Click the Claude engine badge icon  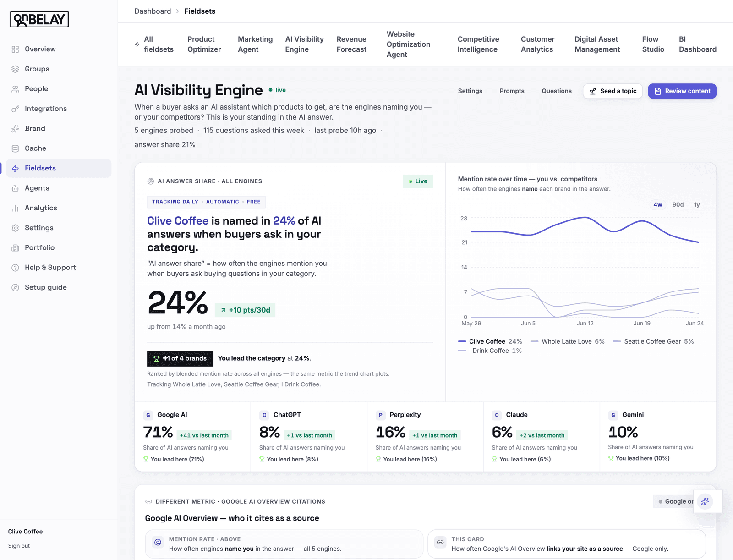coord(497,415)
